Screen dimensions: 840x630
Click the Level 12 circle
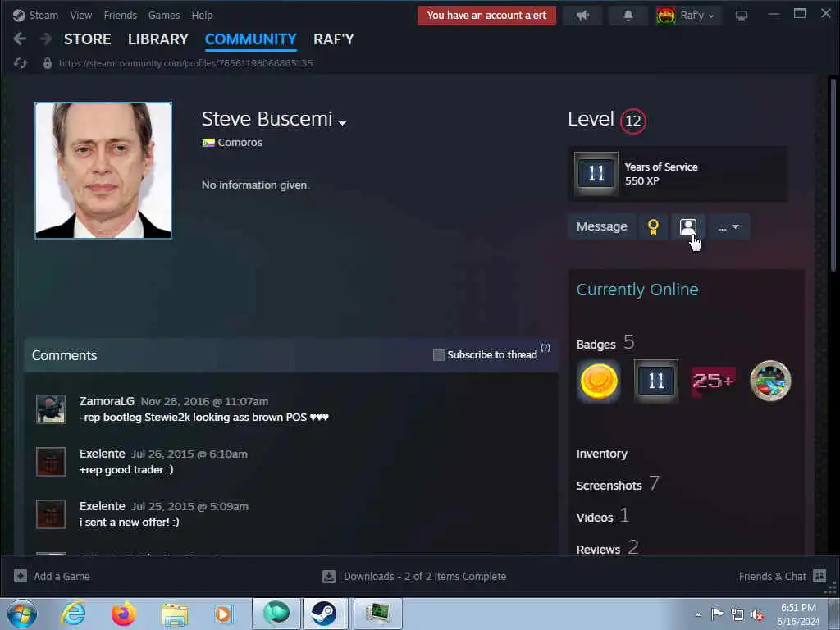633,121
